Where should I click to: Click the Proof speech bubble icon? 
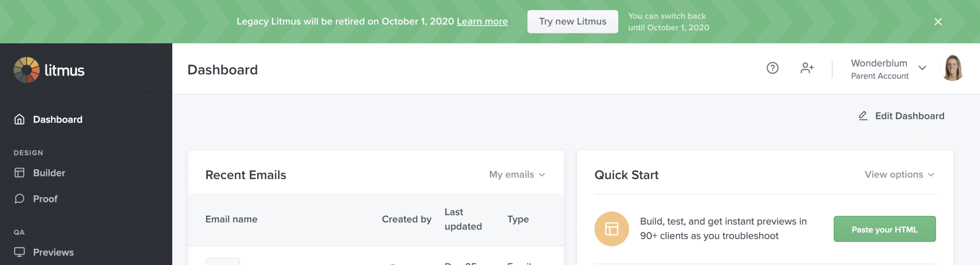click(x=19, y=199)
